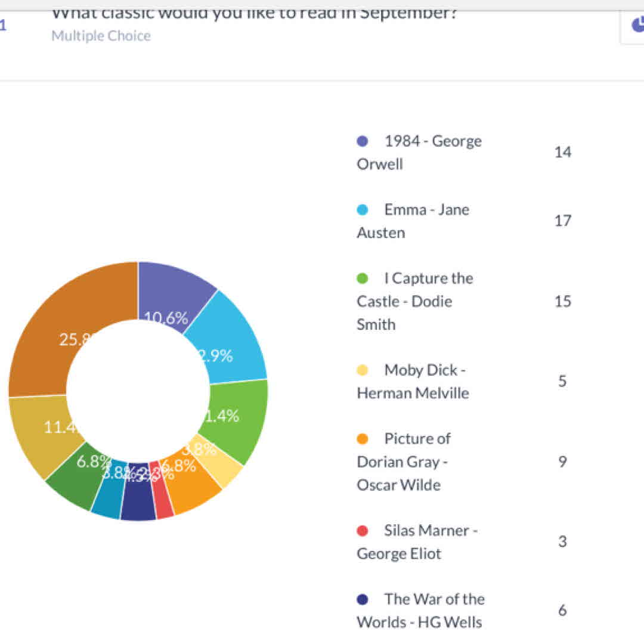Click navy dot for The War of the Worlds

(x=362, y=599)
